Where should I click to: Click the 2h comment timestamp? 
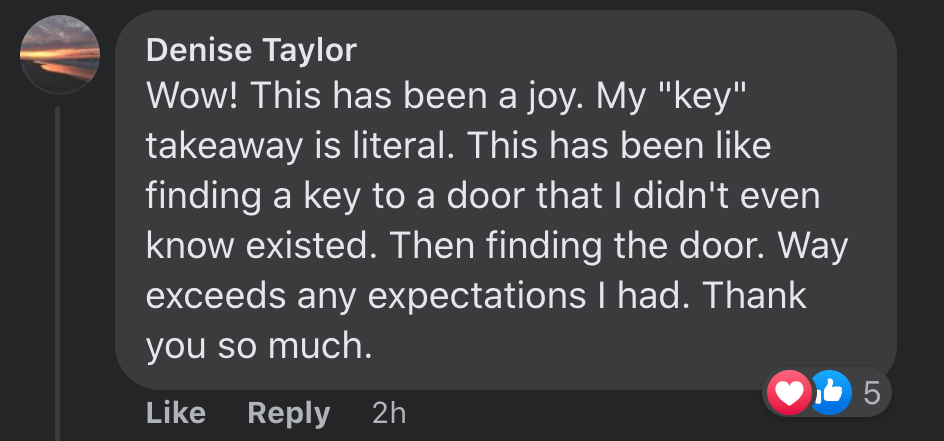tap(389, 413)
